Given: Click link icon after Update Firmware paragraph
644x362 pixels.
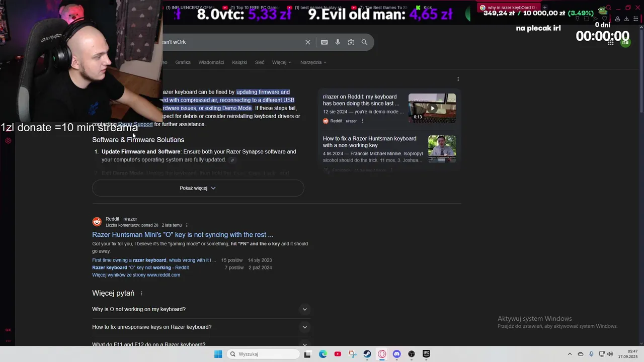Looking at the screenshot, I should pyautogui.click(x=232, y=160).
